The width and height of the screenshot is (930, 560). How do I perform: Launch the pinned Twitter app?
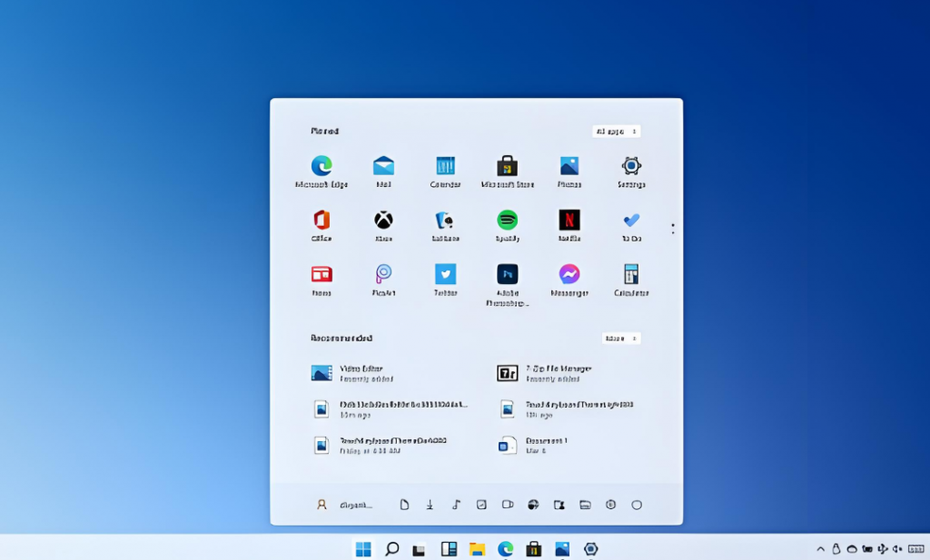445,274
